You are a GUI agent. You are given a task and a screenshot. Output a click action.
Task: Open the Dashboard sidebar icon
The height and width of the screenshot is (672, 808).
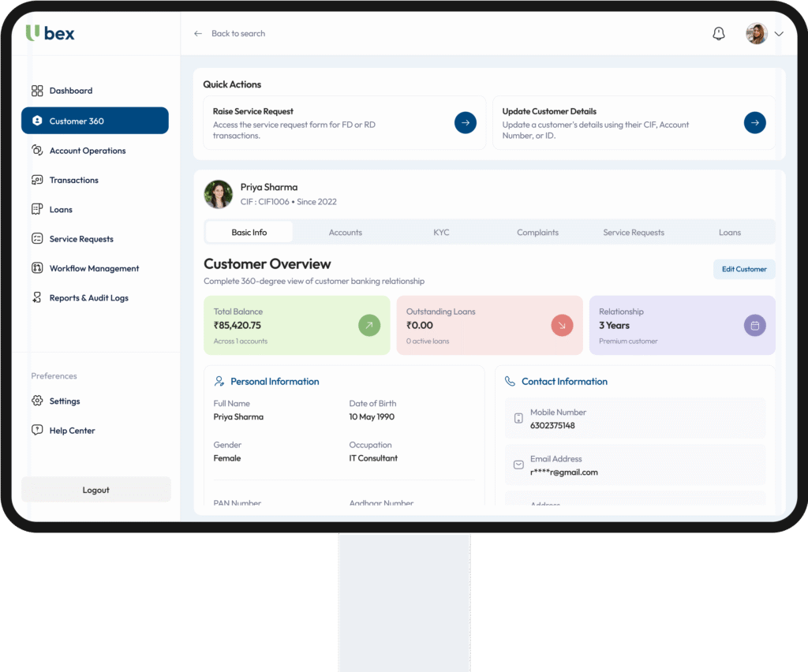click(37, 91)
